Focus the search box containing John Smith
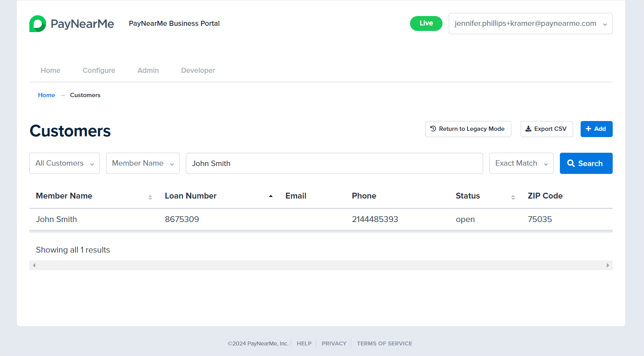This screenshot has width=644, height=356. 335,163
